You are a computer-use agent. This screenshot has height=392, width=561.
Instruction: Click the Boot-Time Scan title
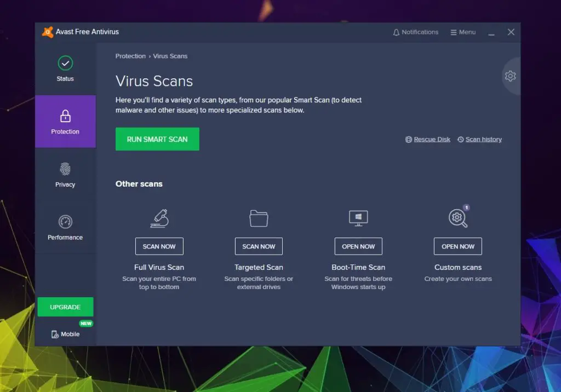click(x=358, y=267)
